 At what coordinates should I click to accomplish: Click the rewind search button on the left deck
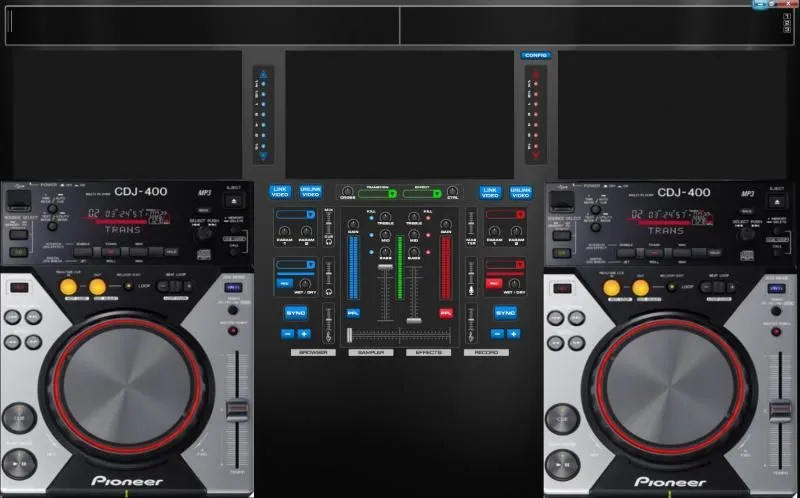(12, 341)
